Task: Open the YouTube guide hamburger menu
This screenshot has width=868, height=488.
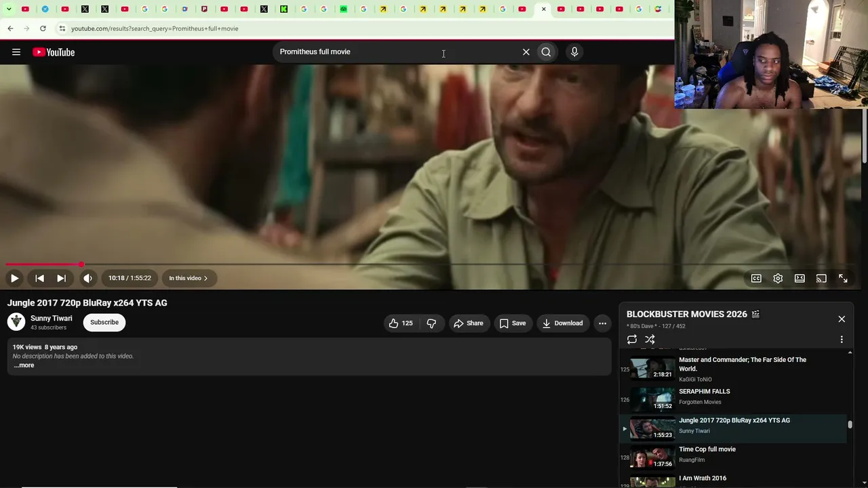Action: (16, 52)
